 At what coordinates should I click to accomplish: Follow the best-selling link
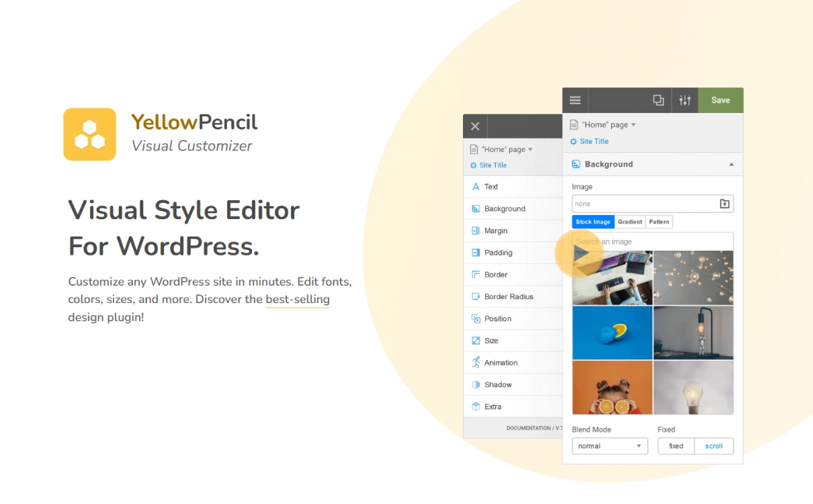(x=298, y=300)
